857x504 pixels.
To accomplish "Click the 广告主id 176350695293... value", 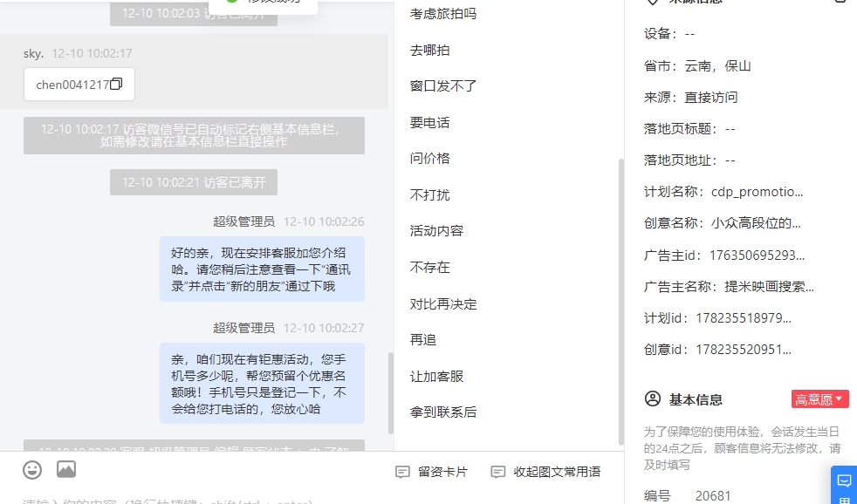I will pos(757,255).
